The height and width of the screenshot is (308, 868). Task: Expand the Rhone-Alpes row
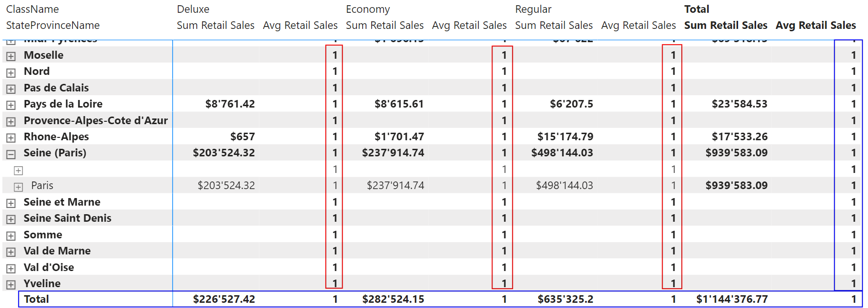pos(11,138)
